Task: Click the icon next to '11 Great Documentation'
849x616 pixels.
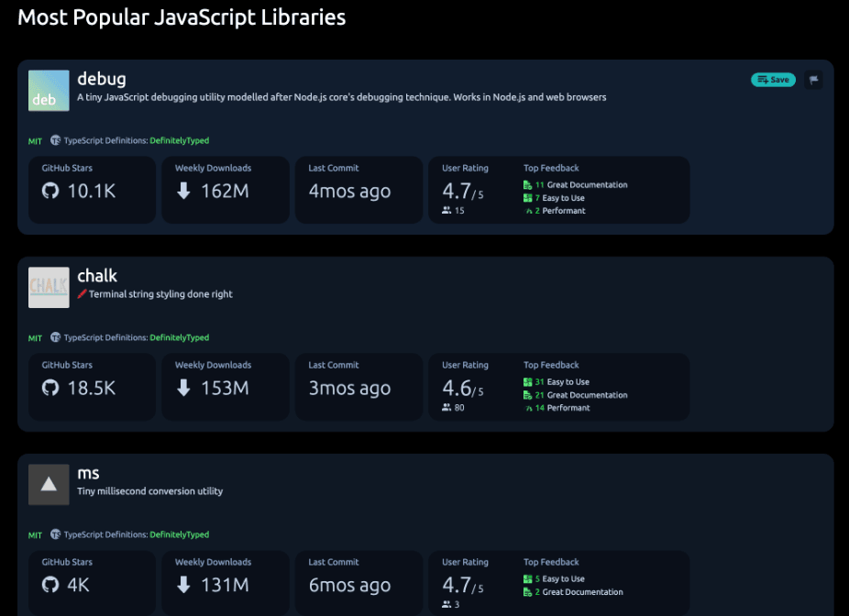Action: (527, 185)
